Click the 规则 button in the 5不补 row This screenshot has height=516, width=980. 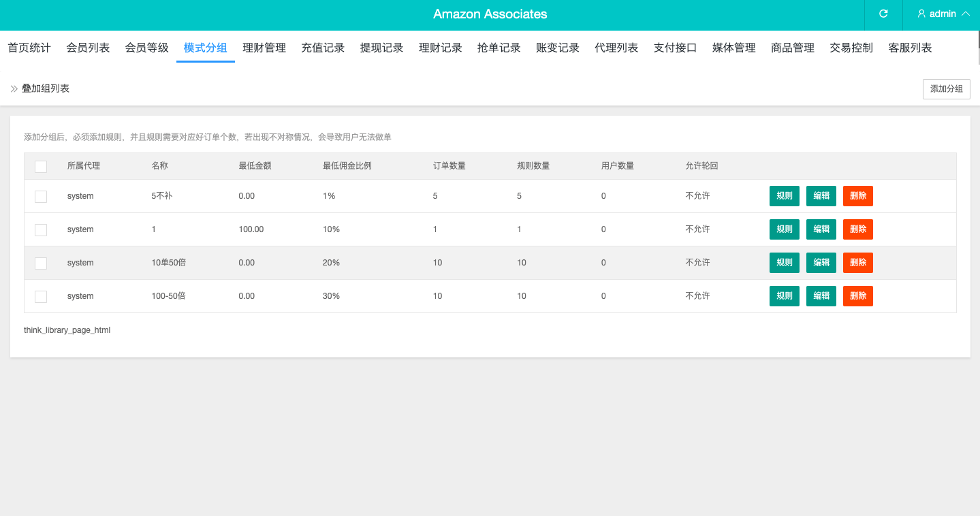(784, 196)
